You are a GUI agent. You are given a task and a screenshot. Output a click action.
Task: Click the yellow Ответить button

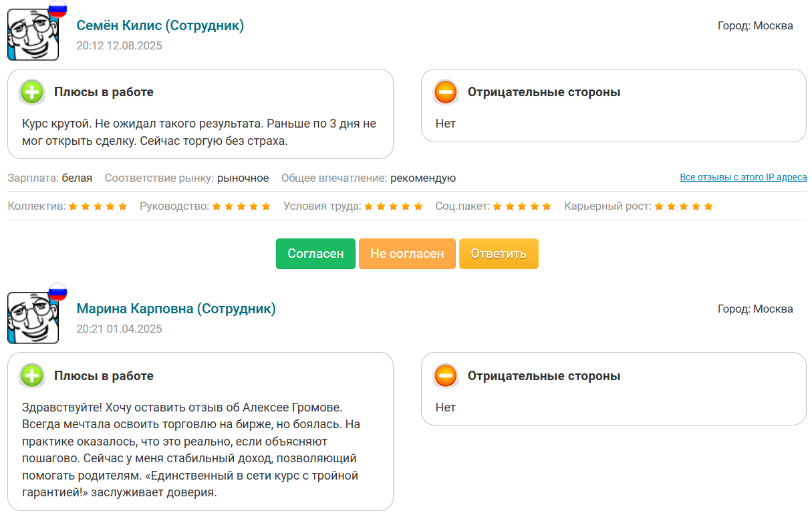click(x=499, y=254)
